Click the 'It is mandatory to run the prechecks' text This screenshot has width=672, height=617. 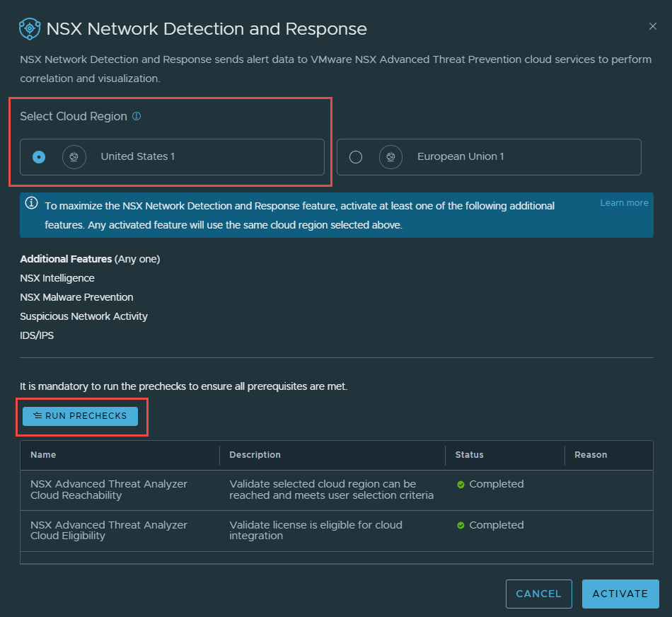pyautogui.click(x=184, y=386)
